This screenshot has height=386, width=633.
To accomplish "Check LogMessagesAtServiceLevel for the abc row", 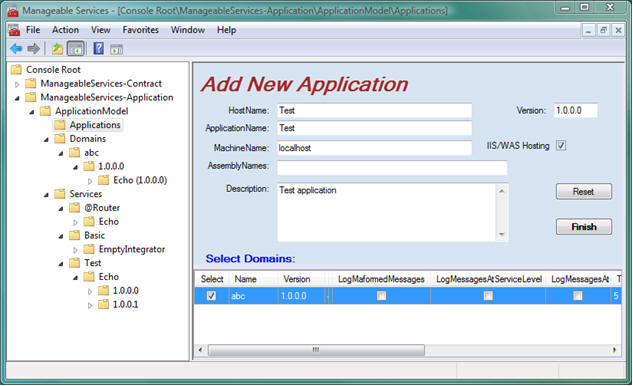I will (488, 296).
